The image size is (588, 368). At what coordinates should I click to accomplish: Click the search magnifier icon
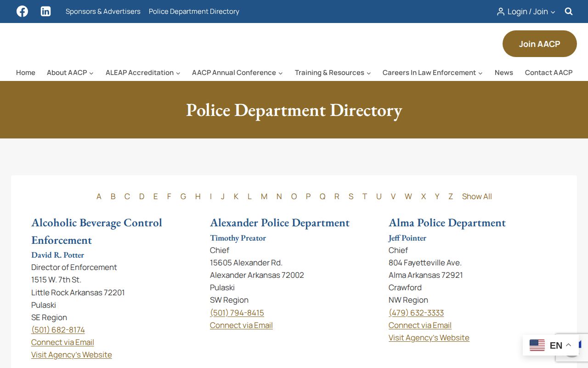[569, 11]
